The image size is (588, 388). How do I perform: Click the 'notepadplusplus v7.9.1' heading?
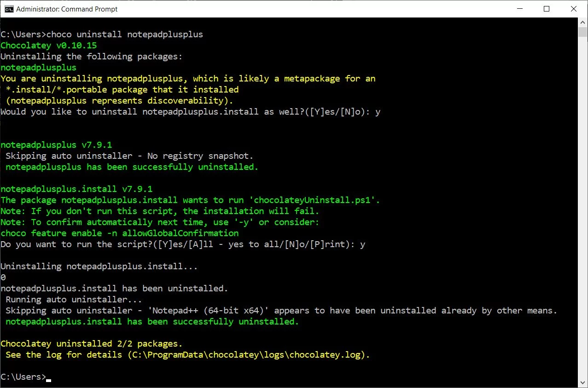56,145
